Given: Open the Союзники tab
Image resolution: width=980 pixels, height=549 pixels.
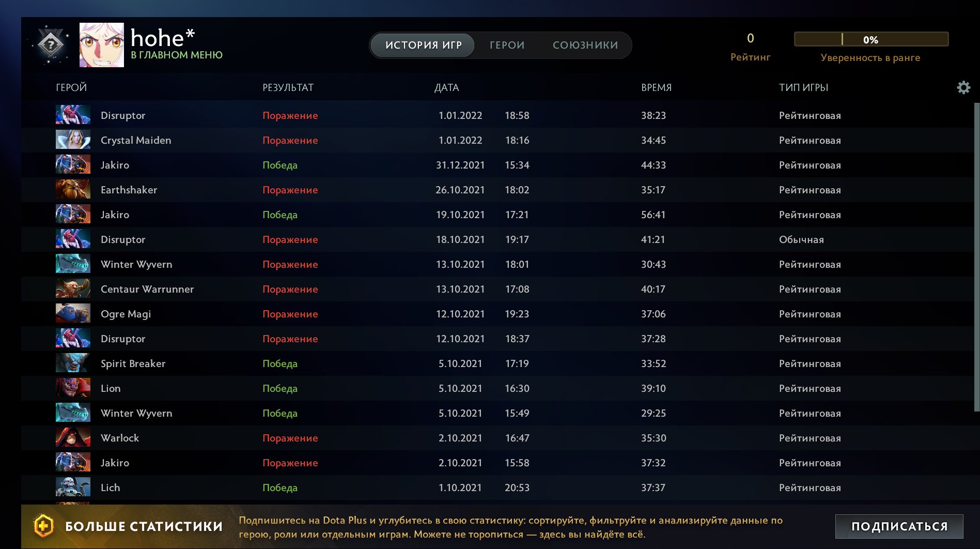Looking at the screenshot, I should pyautogui.click(x=585, y=45).
